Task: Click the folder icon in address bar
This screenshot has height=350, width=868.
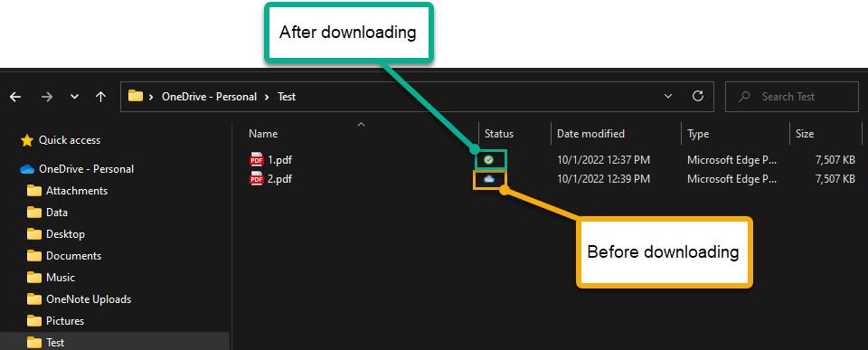Action: (136, 97)
